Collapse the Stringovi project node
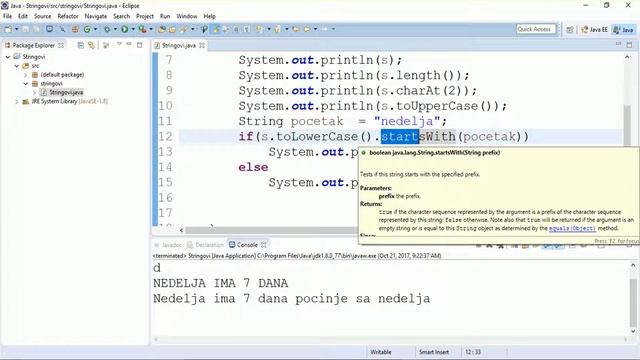The height and width of the screenshot is (360, 640). click(x=8, y=57)
